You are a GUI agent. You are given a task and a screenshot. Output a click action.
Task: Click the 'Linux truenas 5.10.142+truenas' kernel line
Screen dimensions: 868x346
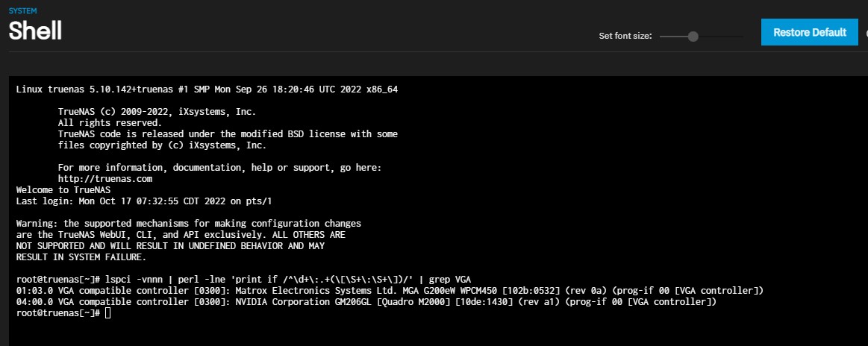[x=207, y=89]
